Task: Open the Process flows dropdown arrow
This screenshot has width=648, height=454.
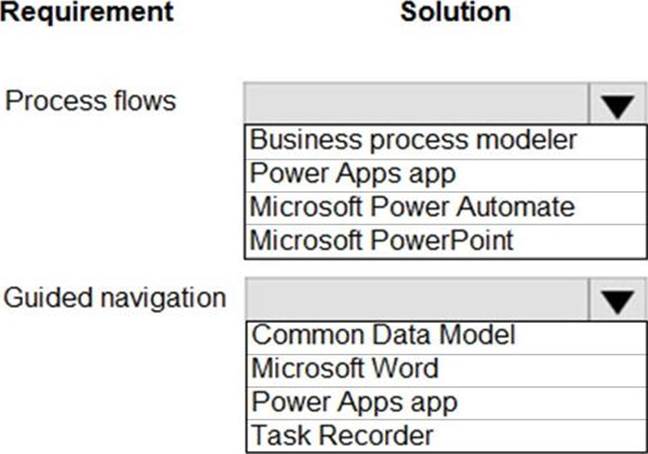Action: (x=617, y=104)
